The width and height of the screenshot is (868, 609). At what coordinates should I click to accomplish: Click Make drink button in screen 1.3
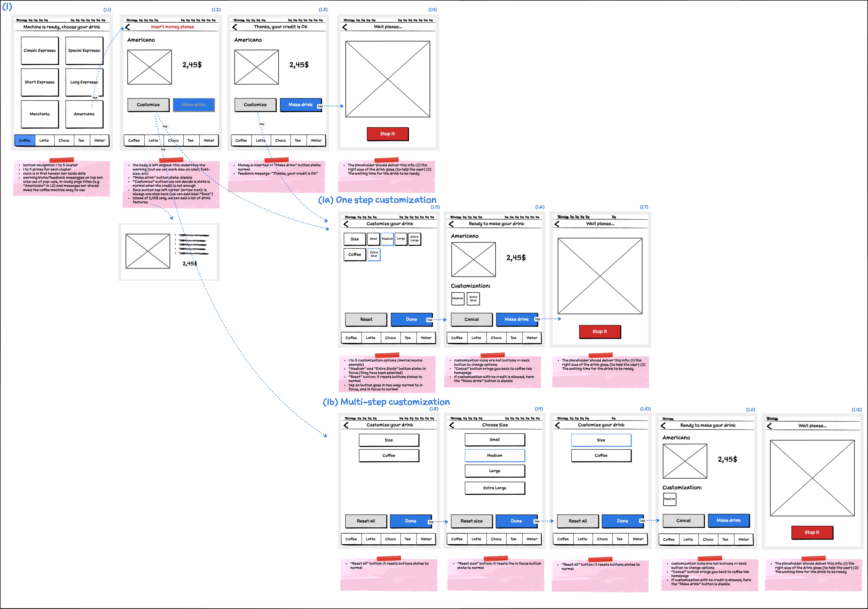tap(301, 105)
